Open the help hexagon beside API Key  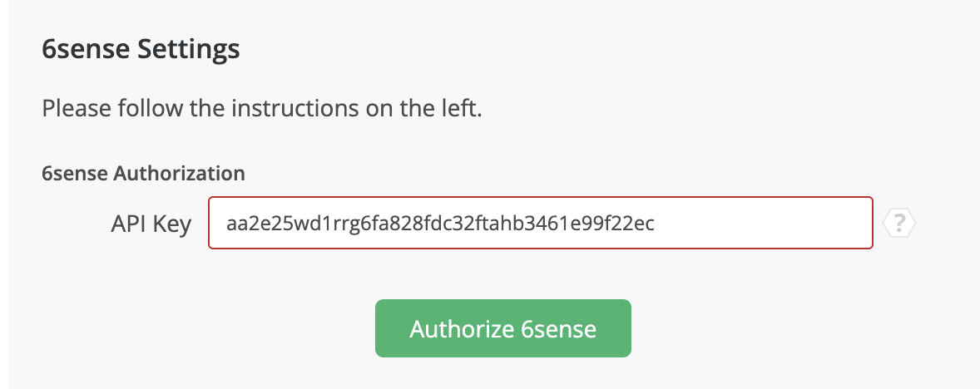coord(898,222)
